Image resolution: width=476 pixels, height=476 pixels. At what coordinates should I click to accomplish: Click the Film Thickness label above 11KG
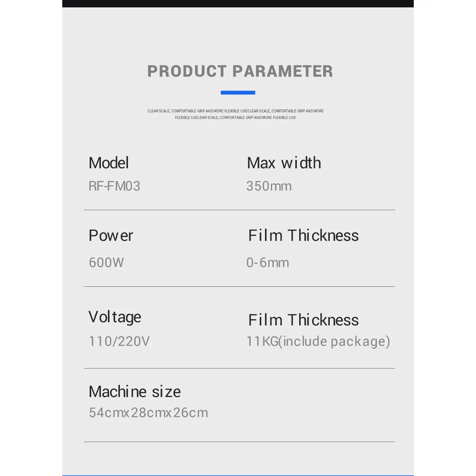pyautogui.click(x=303, y=320)
